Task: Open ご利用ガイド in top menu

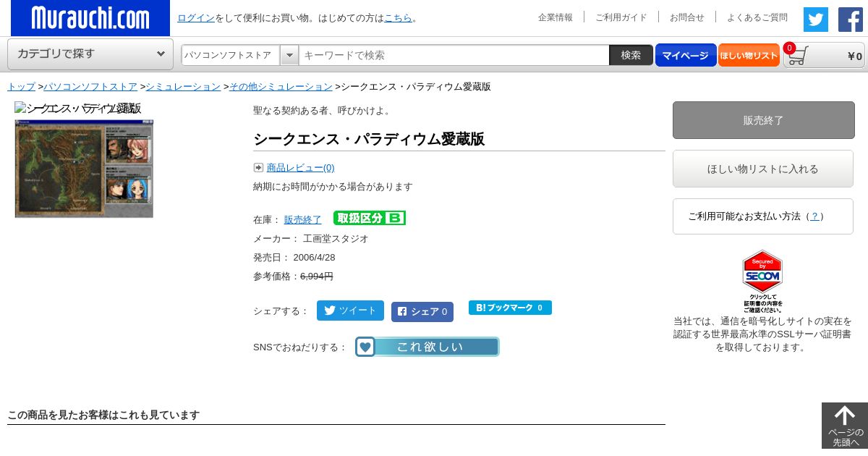Action: pyautogui.click(x=621, y=17)
